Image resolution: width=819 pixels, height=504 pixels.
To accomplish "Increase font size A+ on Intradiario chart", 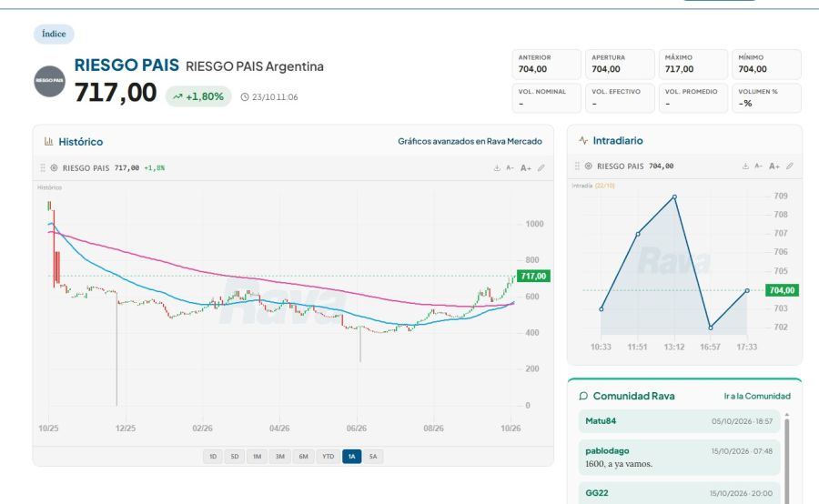I will 774,166.
